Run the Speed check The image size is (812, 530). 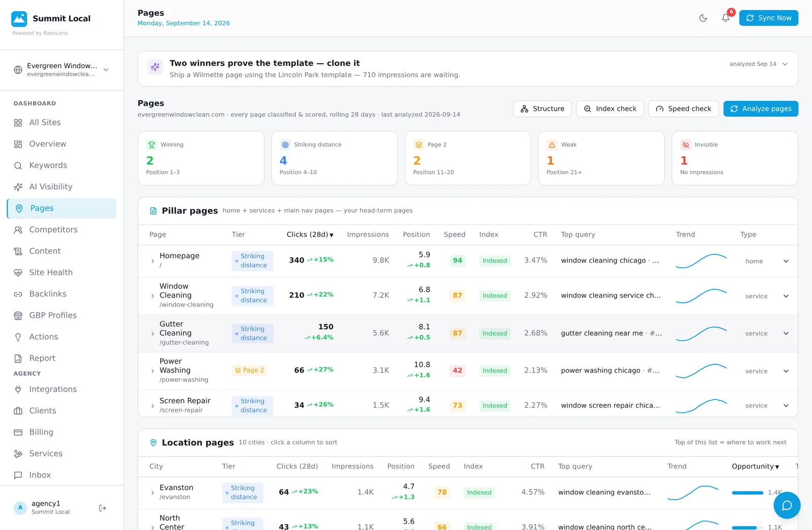point(683,109)
